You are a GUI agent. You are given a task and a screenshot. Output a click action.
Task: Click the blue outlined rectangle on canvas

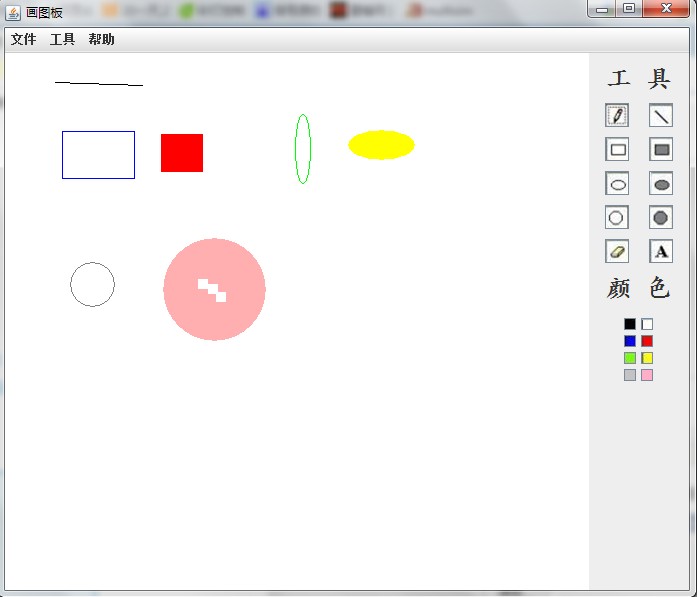tap(98, 155)
